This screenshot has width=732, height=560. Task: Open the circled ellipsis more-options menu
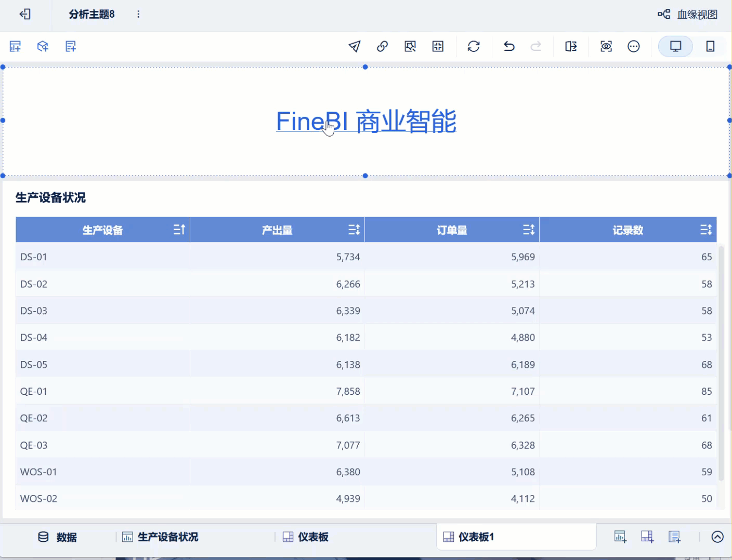634,46
